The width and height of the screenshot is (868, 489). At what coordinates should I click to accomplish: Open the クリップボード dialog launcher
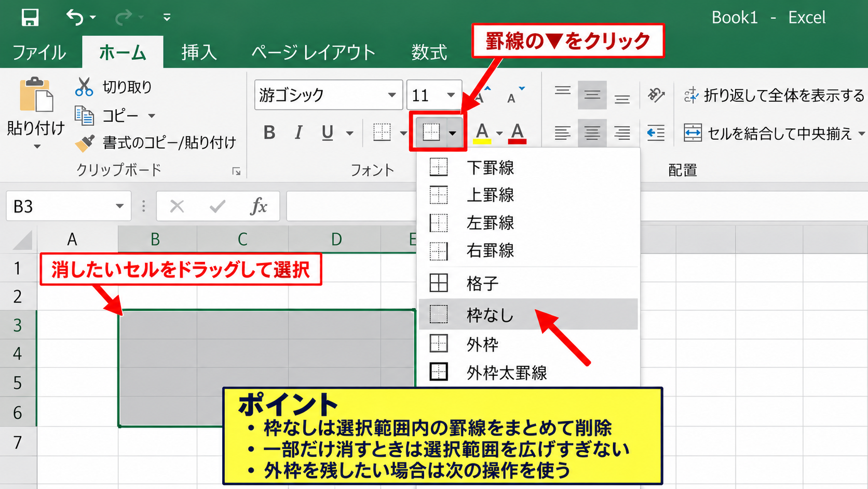pyautogui.click(x=236, y=171)
